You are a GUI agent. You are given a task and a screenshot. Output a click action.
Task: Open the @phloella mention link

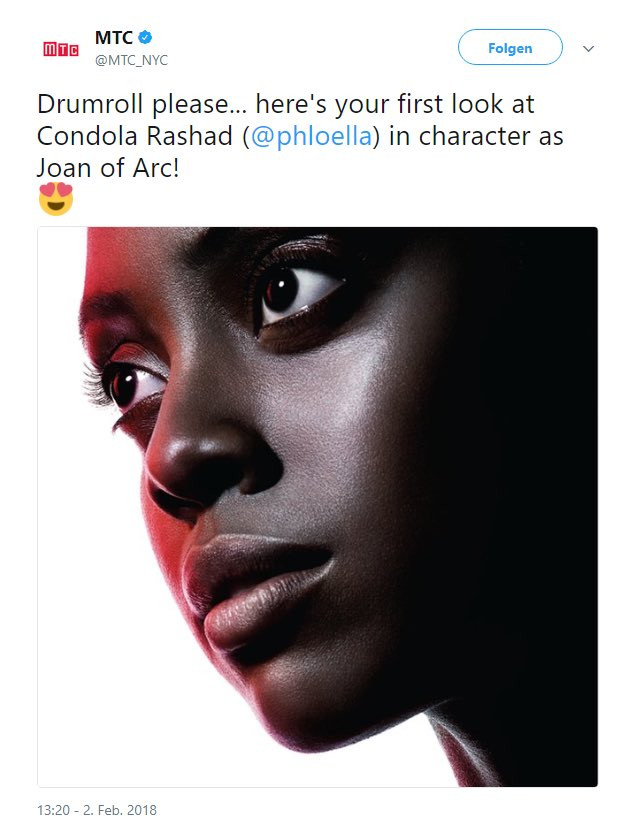point(311,136)
